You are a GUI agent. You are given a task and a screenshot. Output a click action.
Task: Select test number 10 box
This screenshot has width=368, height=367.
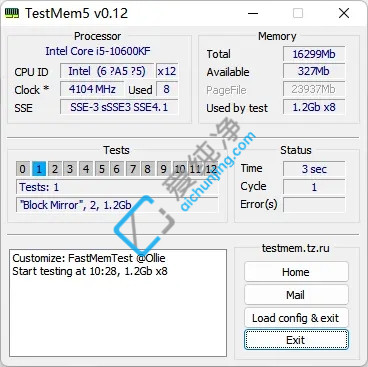coord(179,169)
